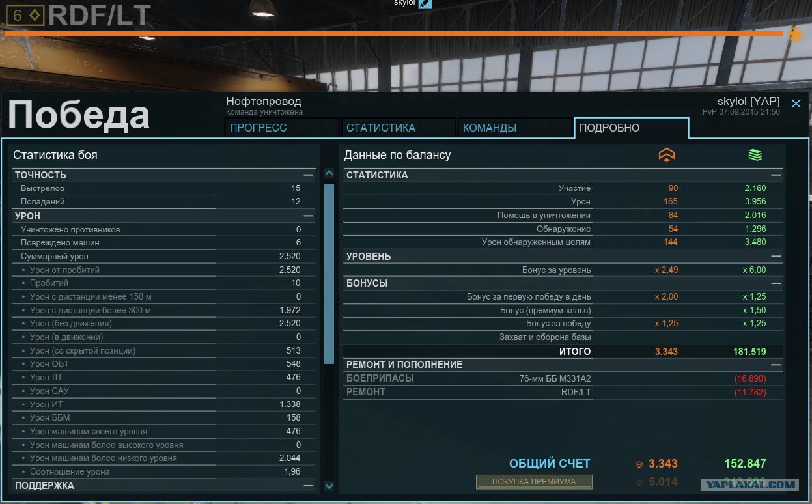Click the Уничтожено противников row
The height and width of the screenshot is (504, 812).
click(163, 229)
